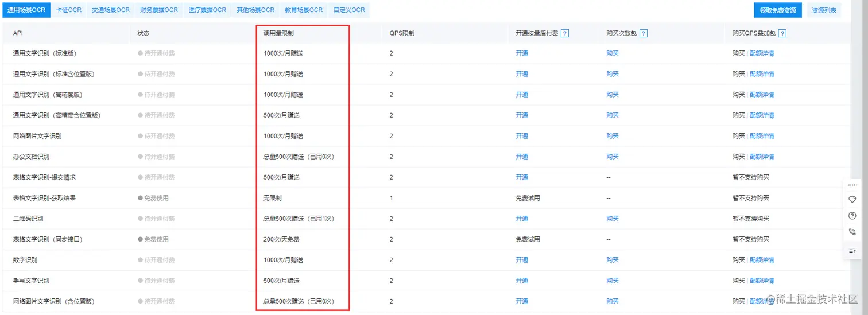Click the 调用量限制 column header

(279, 33)
